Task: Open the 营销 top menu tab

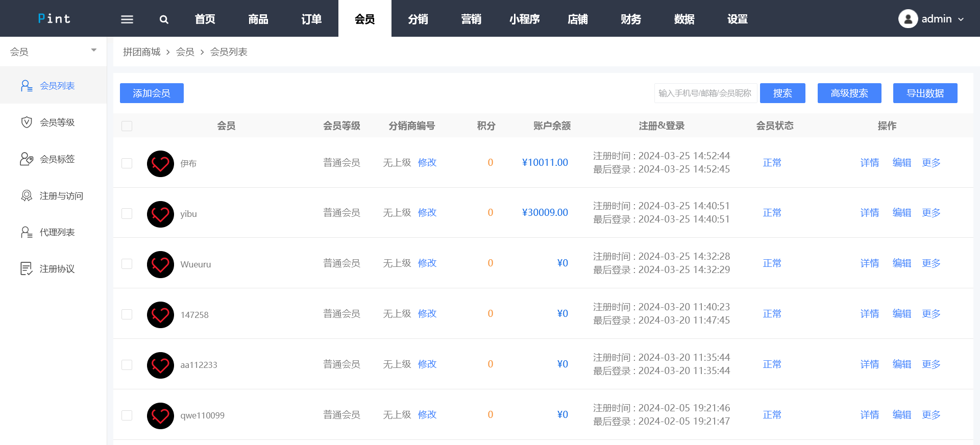Action: pos(471,19)
